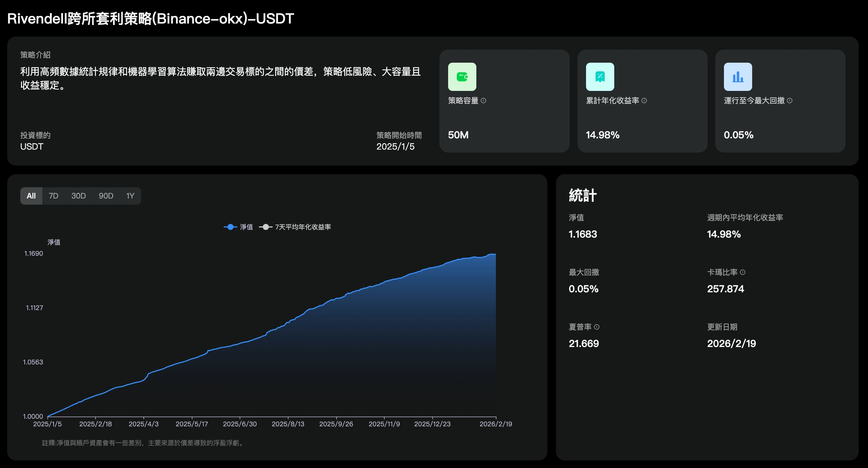The image size is (868, 468).
Task: Switch chart to 90D range
Action: point(106,196)
